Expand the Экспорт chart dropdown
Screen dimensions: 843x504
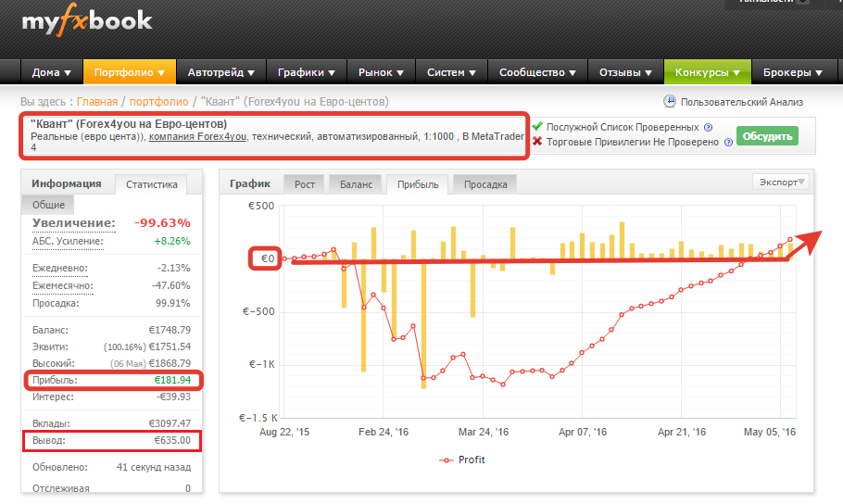tap(781, 183)
